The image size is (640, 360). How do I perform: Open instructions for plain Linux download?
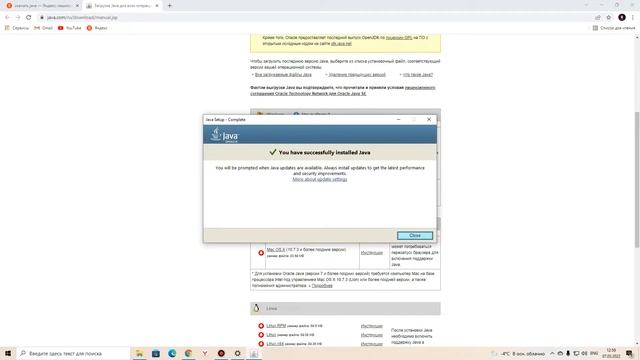[x=371, y=335]
